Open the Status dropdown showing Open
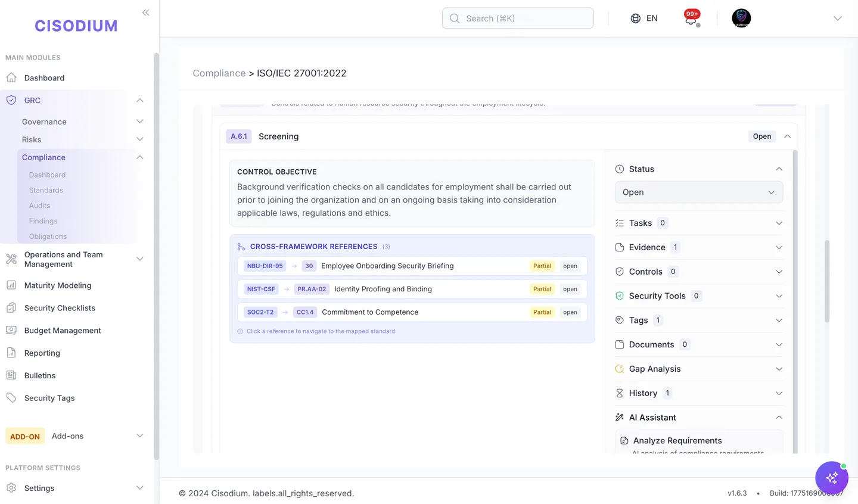858x504 pixels. pos(699,192)
